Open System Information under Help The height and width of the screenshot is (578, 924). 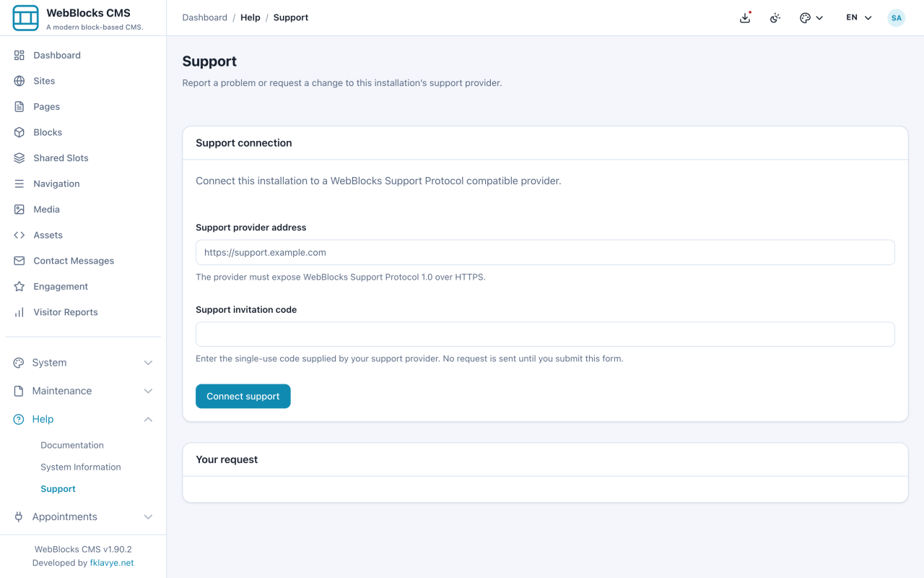[x=81, y=467]
